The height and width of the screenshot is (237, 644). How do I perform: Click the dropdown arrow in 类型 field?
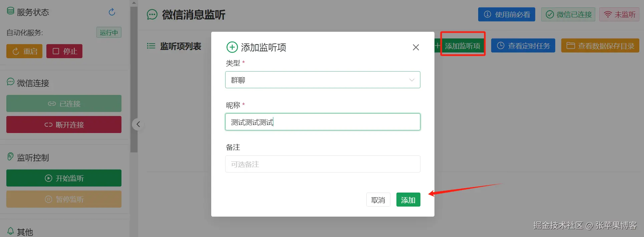click(412, 80)
